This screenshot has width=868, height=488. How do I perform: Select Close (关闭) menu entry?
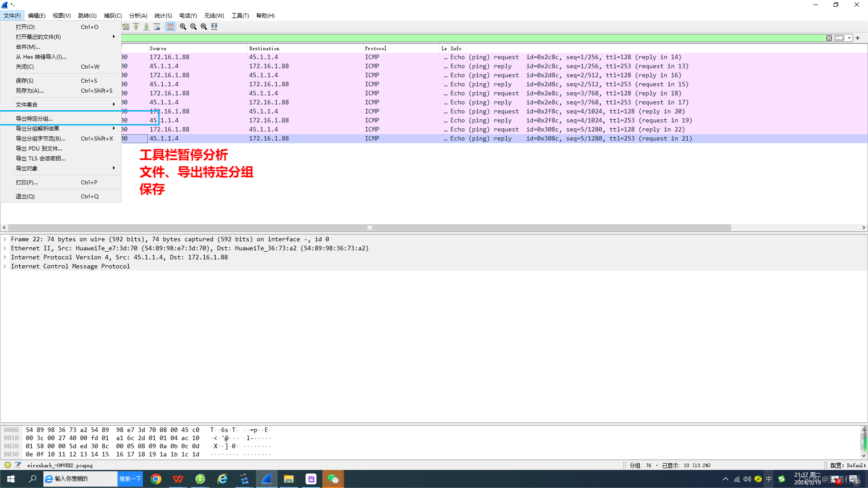pyautogui.click(x=61, y=66)
